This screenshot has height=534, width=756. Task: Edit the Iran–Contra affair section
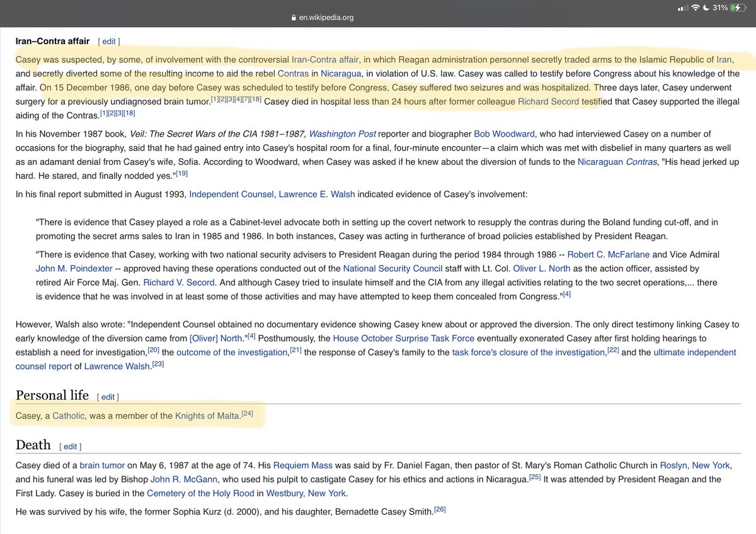pyautogui.click(x=108, y=41)
